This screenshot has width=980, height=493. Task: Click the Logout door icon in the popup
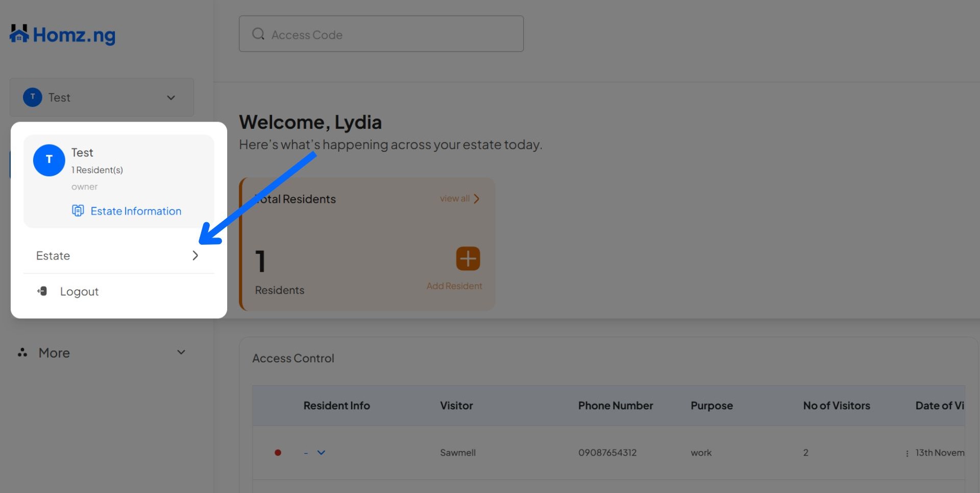click(x=42, y=291)
